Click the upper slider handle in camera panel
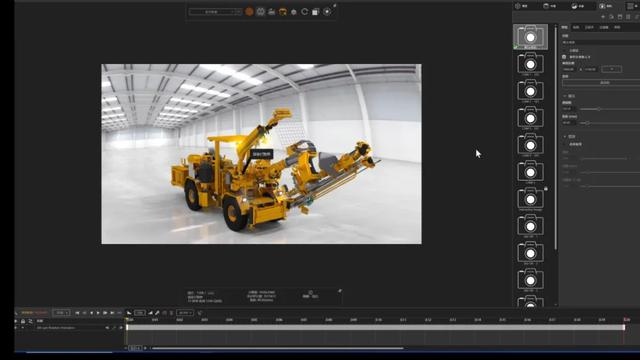The height and width of the screenshot is (360, 640). point(599,109)
